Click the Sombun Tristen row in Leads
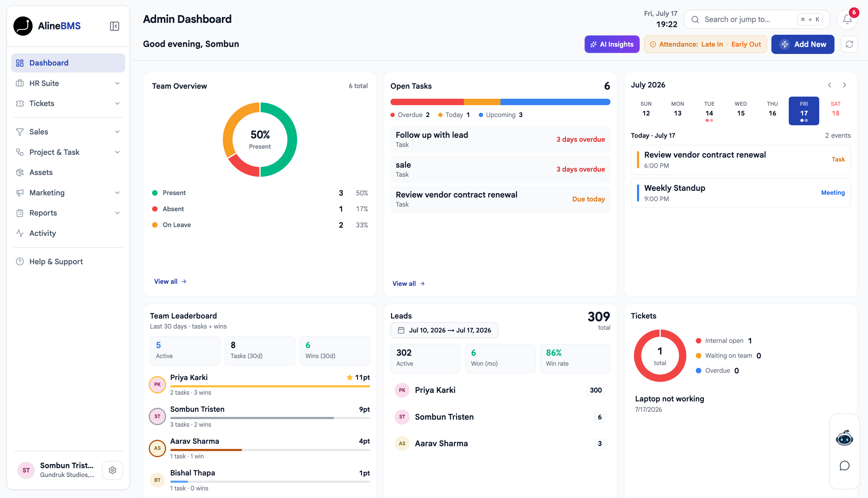 [x=500, y=417]
